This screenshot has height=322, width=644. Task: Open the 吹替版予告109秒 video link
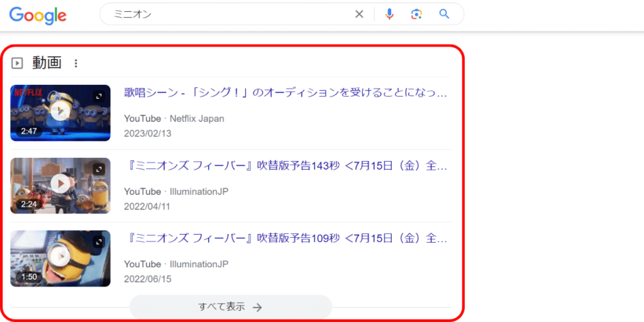286,238
